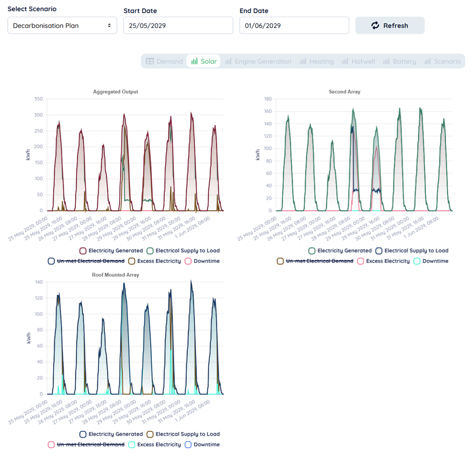Click the chart icon beside Hotwell
Screen dimensions: 476x456
(345, 61)
